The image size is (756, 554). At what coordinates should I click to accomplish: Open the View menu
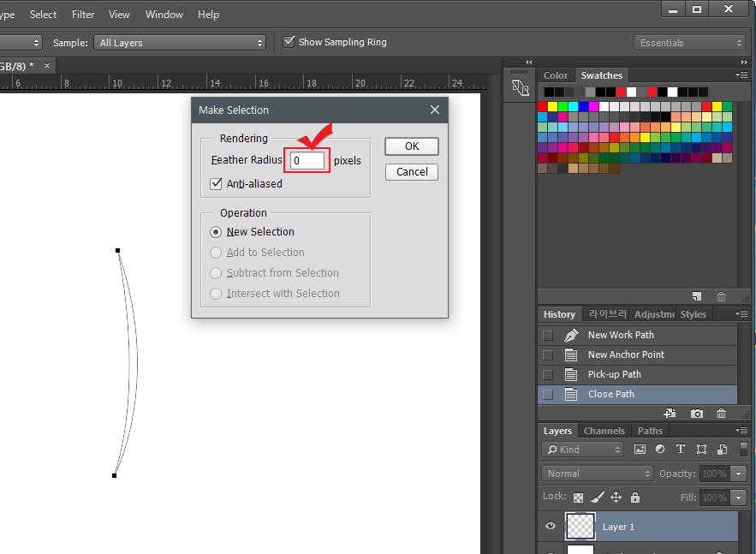coord(119,15)
